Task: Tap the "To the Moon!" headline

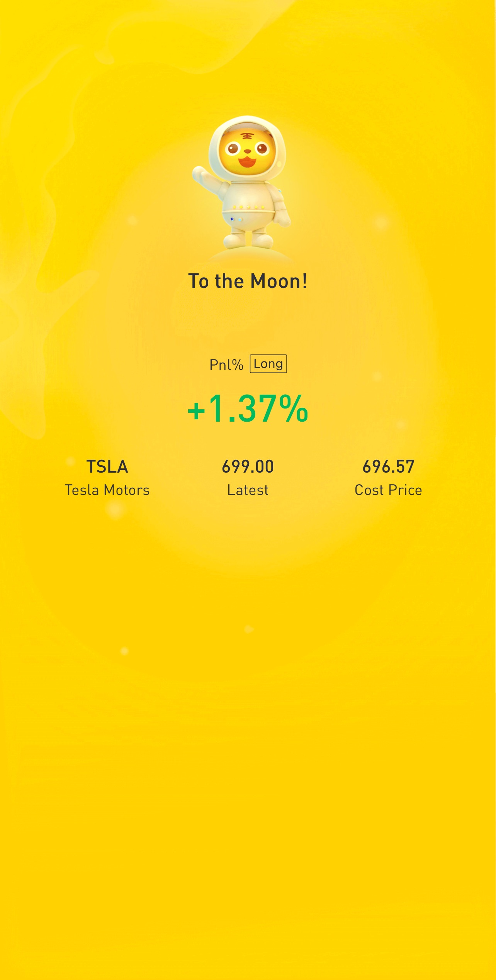Action: 248,281
